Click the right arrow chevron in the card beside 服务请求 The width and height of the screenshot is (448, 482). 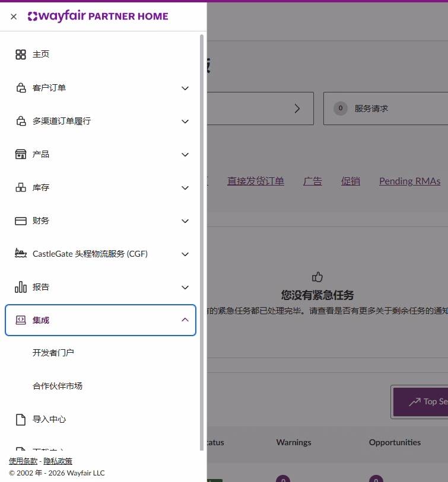(297, 108)
